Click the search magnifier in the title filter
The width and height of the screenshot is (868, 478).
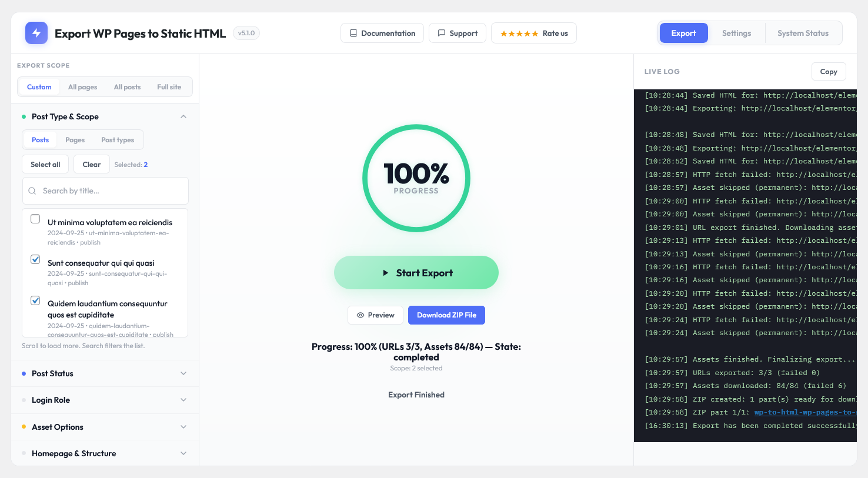[x=32, y=190]
